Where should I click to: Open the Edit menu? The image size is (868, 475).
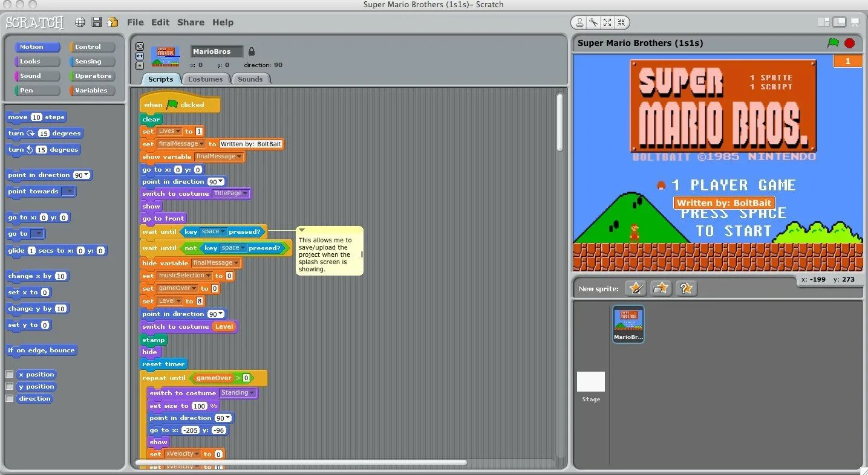tap(160, 22)
